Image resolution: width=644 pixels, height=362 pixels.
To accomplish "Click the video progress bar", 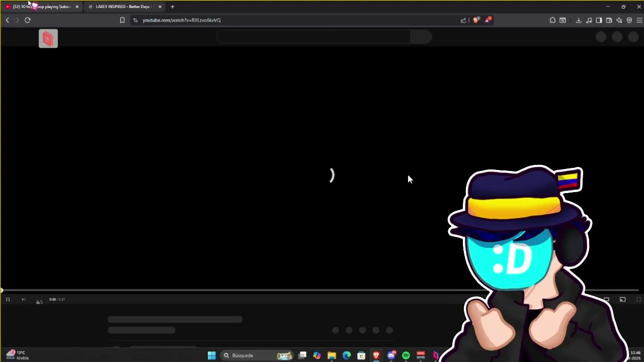I will pos(320,290).
